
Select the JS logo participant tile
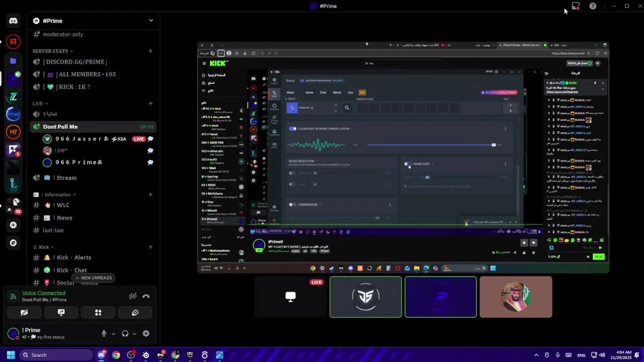(x=366, y=297)
